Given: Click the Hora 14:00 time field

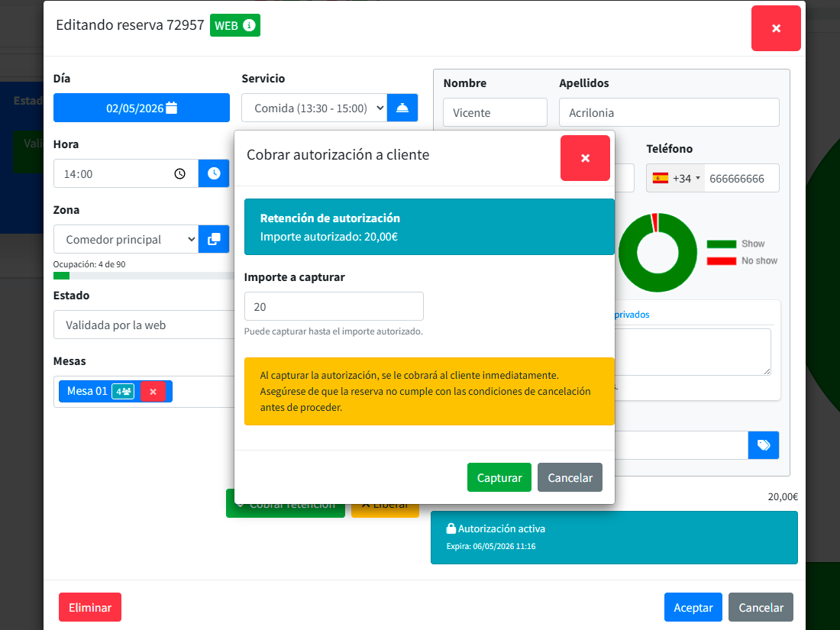Looking at the screenshot, I should (x=126, y=173).
